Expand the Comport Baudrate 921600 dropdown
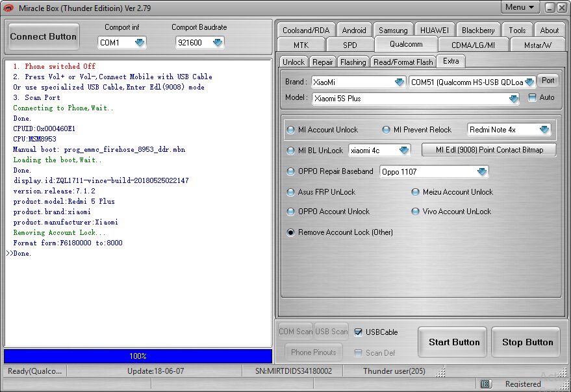Screen dimensions: 571x392 point(218,43)
